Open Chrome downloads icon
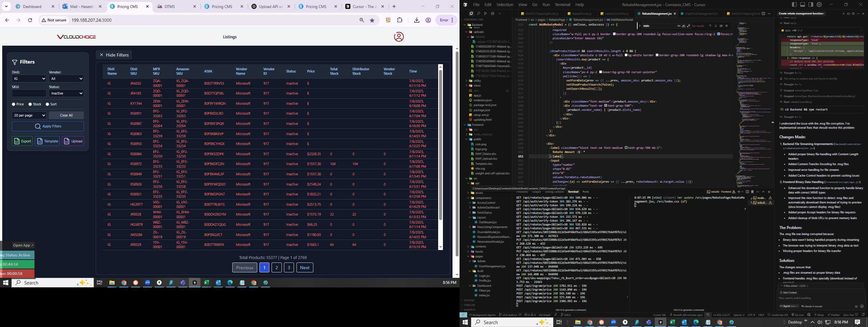The height and width of the screenshot is (327, 868). click(416, 20)
